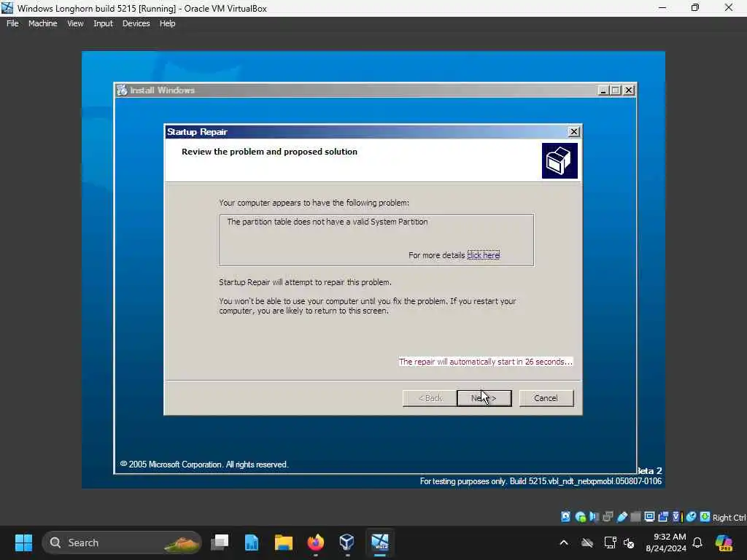Click Next in Startup Repair
The width and height of the screenshot is (747, 560).
pyautogui.click(x=484, y=398)
